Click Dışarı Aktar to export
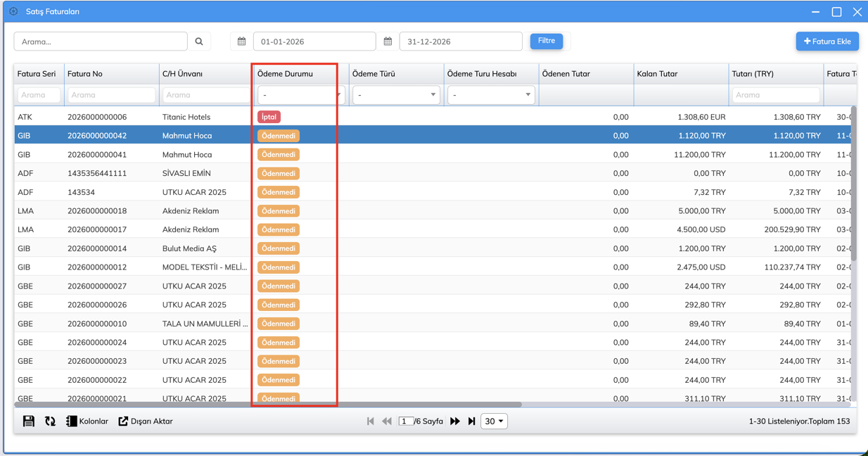The image size is (868, 456). 146,422
